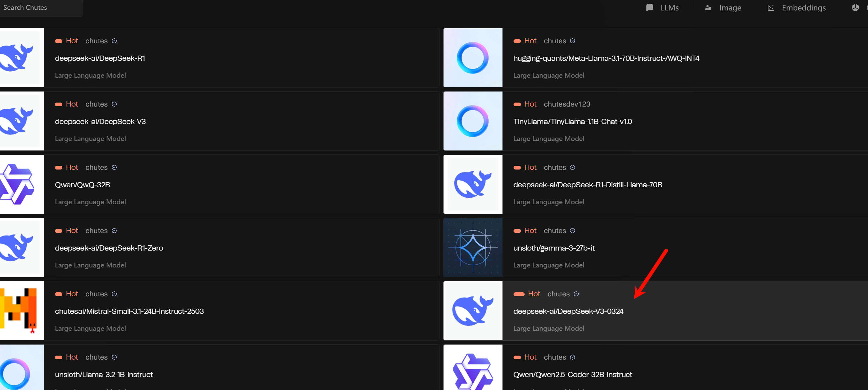Open the DeepSeek-R1 whale logo thumbnail
Viewport: 868px width, 390px height.
click(x=22, y=58)
